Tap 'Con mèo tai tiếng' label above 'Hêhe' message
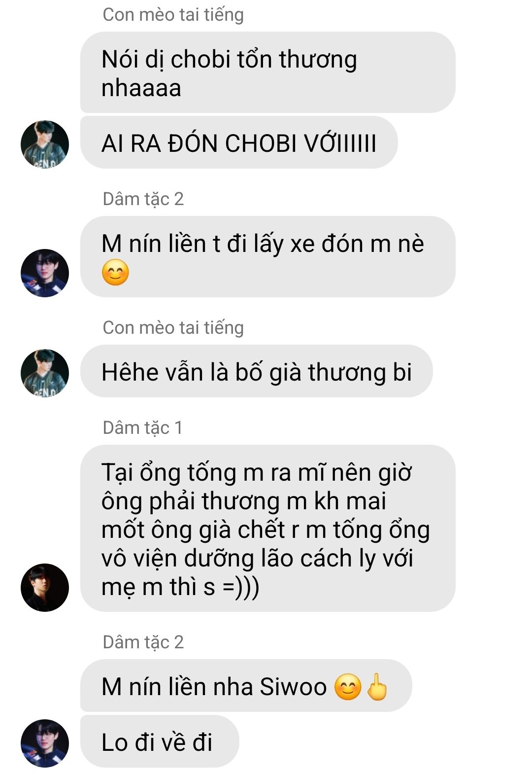The image size is (532, 775). point(173,327)
